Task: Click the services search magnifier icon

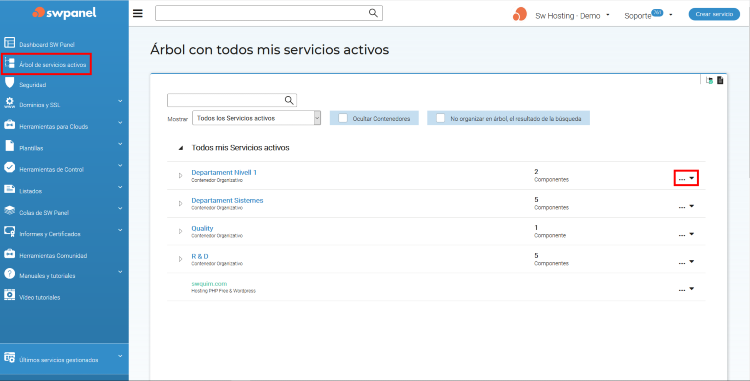Action: [x=289, y=100]
